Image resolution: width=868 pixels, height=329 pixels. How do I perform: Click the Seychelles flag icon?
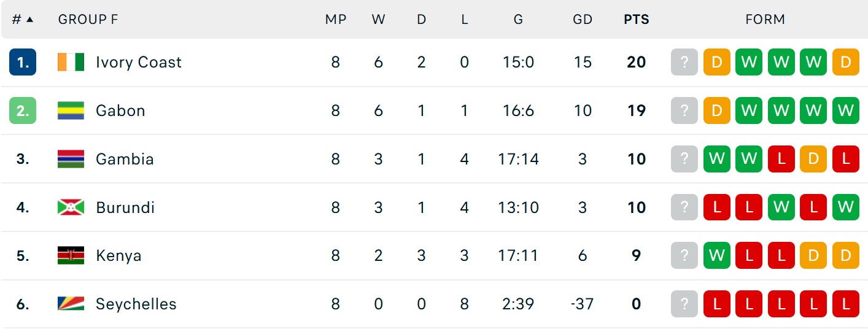71,304
